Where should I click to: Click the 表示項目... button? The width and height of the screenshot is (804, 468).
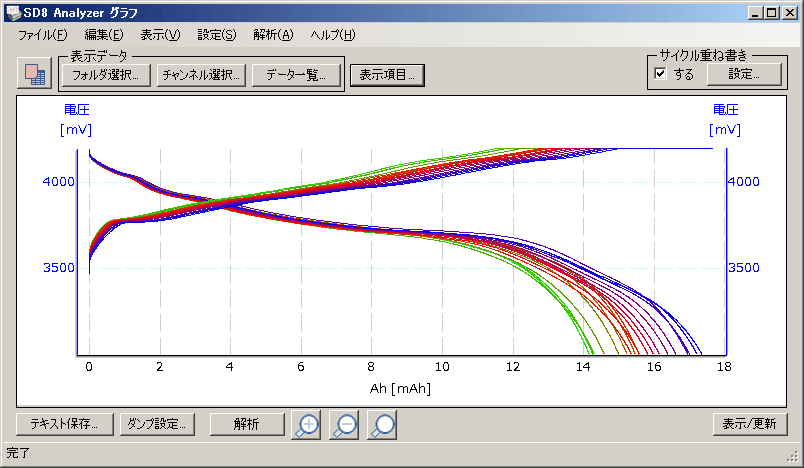[x=388, y=75]
